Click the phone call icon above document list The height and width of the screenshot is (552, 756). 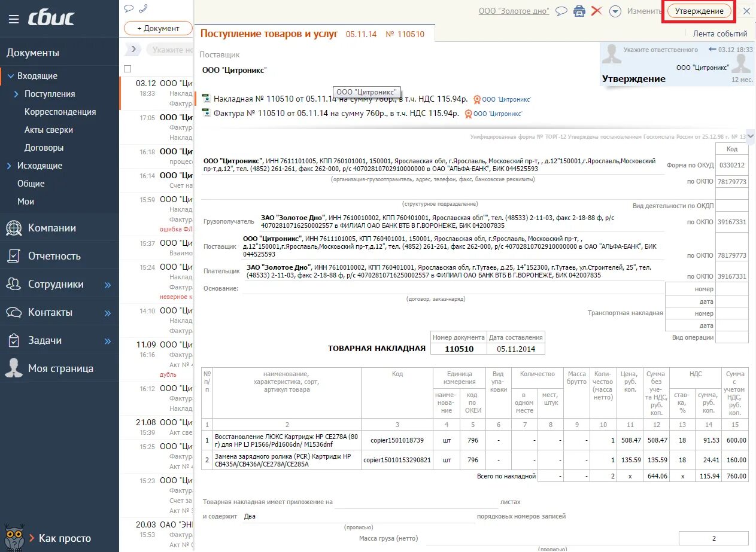click(x=143, y=8)
